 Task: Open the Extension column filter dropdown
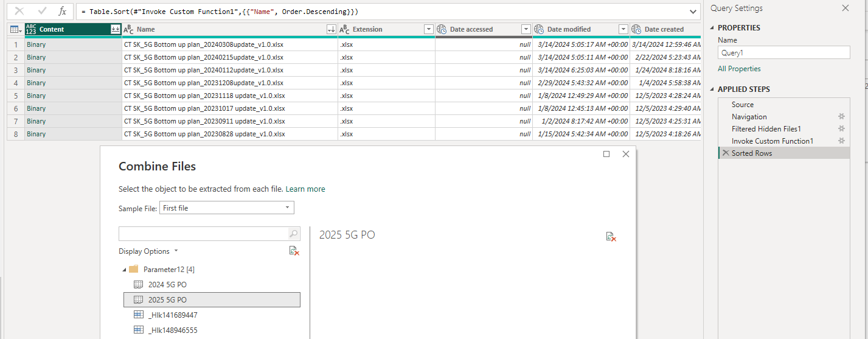click(428, 29)
